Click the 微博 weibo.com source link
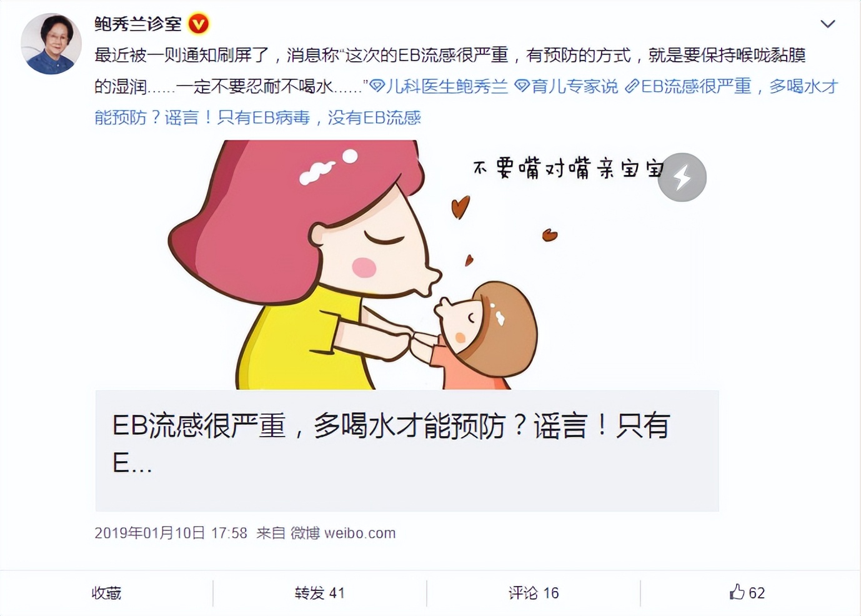 [x=343, y=533]
